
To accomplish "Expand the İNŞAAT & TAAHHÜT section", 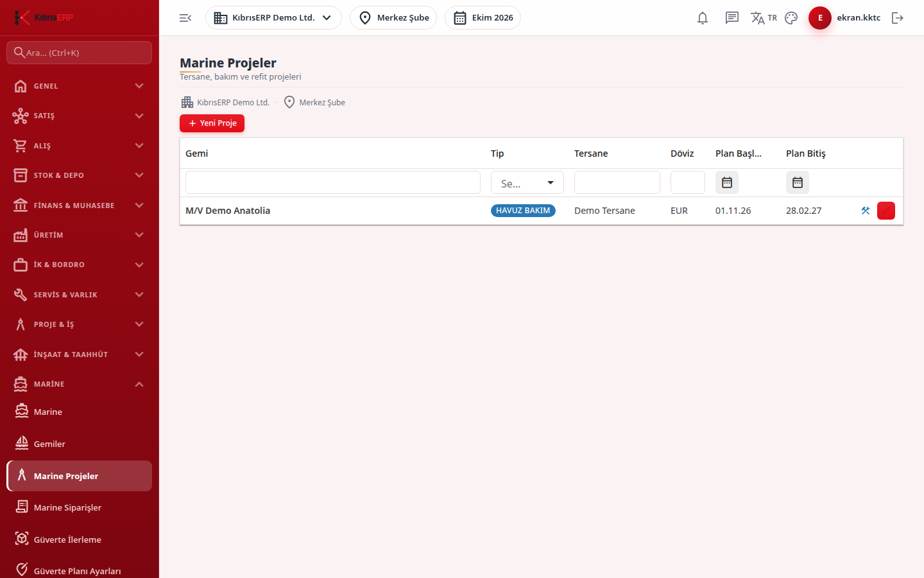I will pyautogui.click(x=80, y=355).
